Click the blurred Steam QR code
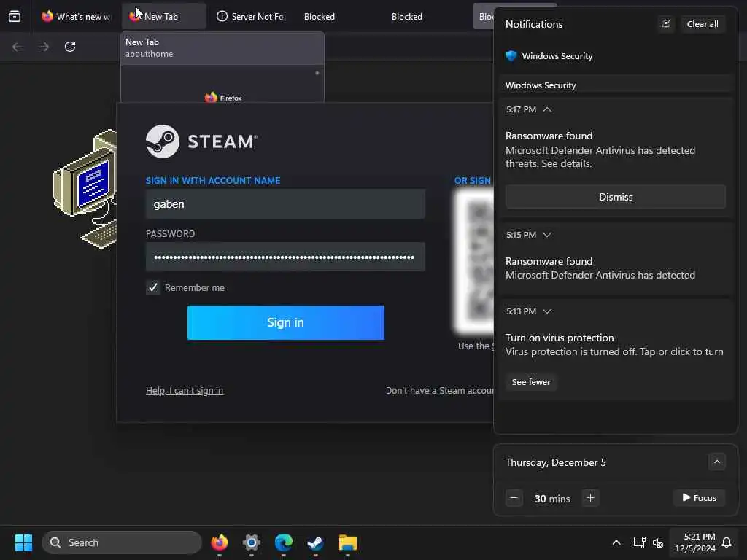Viewport: 747px width, 560px height. point(473,262)
